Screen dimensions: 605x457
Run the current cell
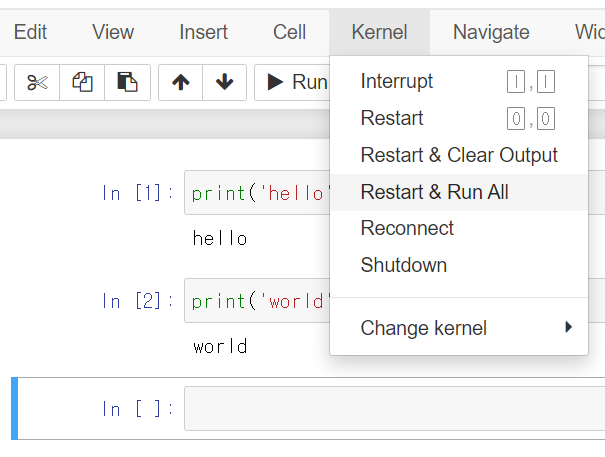pyautogui.click(x=292, y=82)
